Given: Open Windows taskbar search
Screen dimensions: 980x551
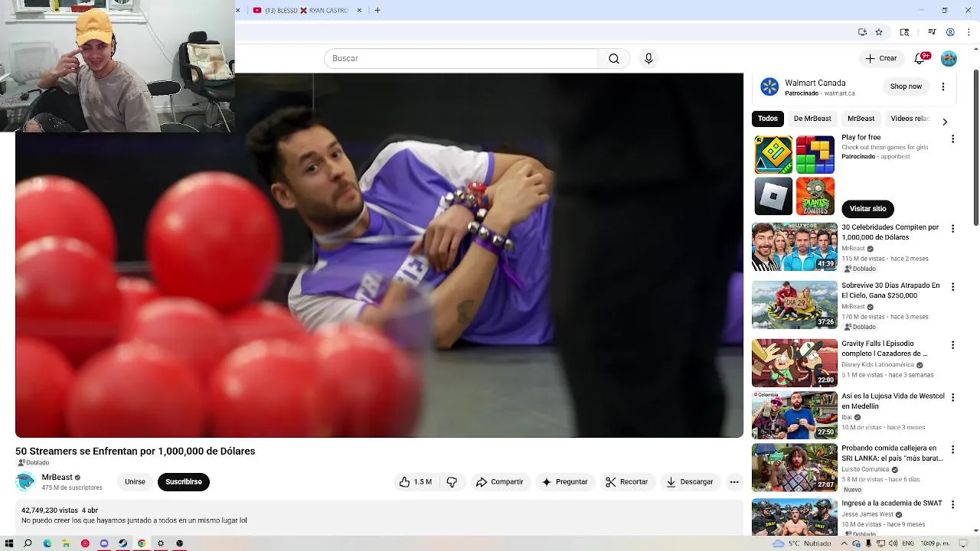Looking at the screenshot, I should coord(28,543).
